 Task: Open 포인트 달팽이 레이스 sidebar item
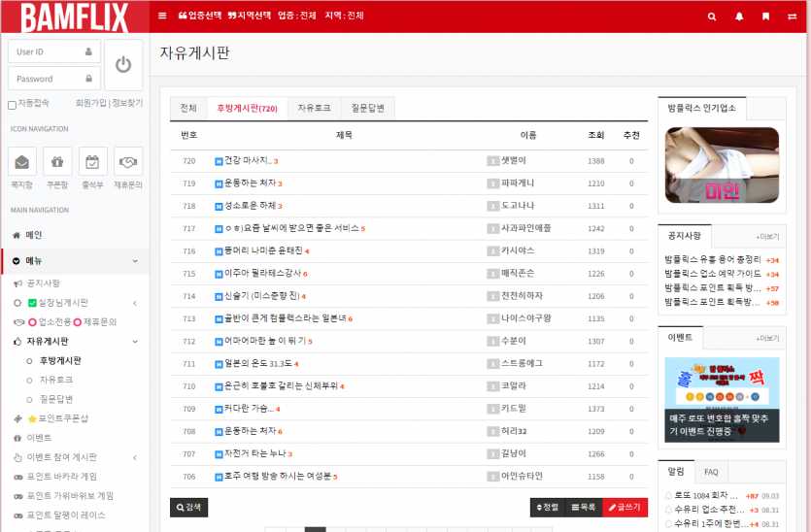pos(66,515)
